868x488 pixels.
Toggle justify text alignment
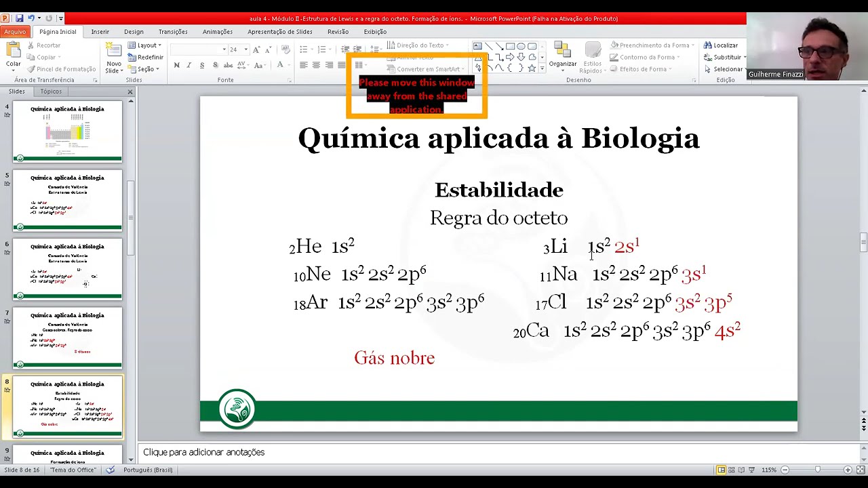[341, 65]
